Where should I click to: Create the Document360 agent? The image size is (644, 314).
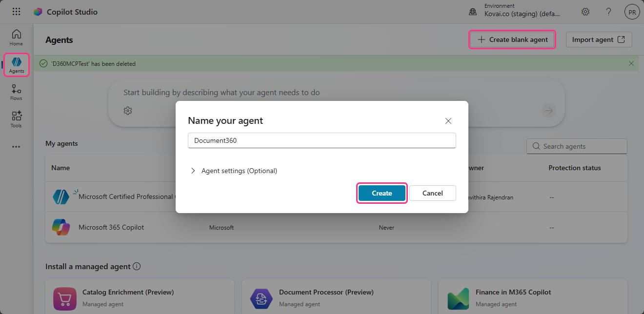(382, 193)
